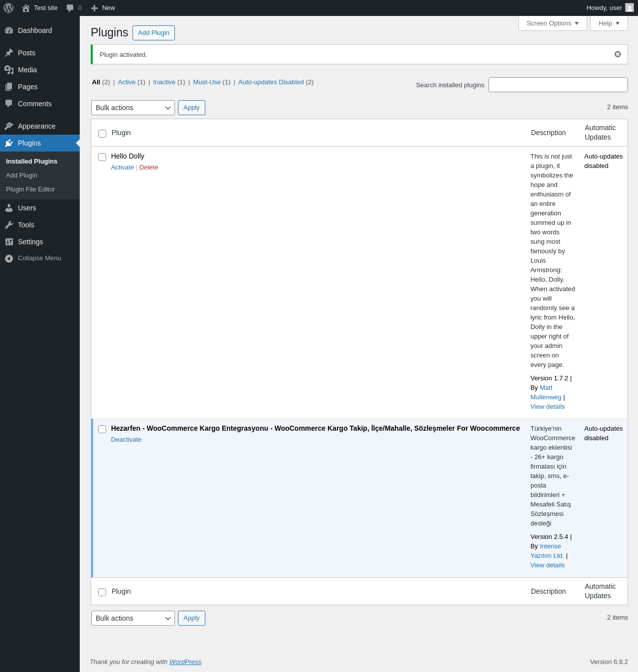Tick the Hello Dolly checkbox
The image size is (638, 672).
(x=102, y=157)
